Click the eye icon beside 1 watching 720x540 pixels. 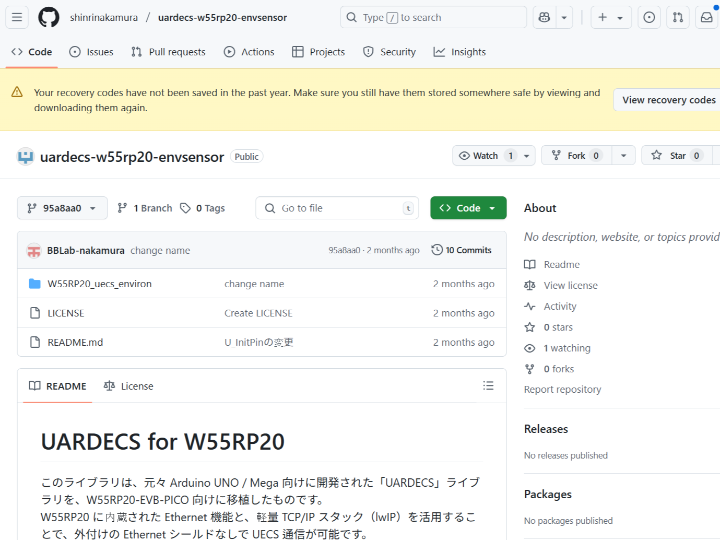point(529,348)
